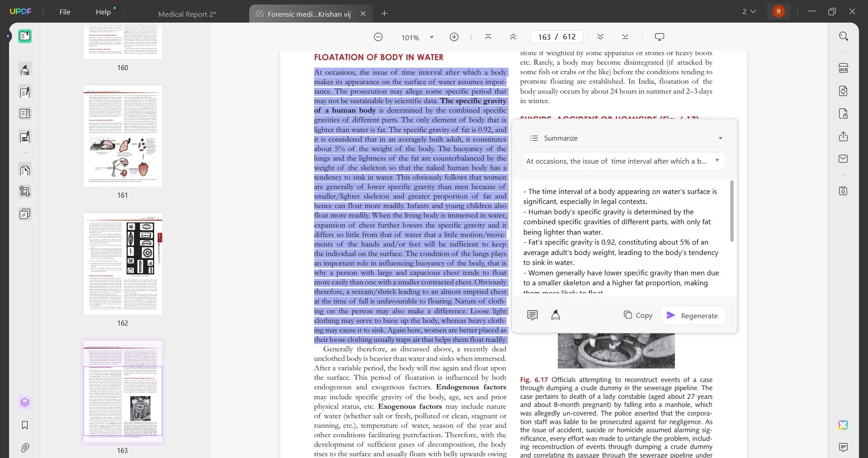This screenshot has height=458, width=868.
Task: Open the Edit PDF tool in left sidebar
Action: [25, 92]
